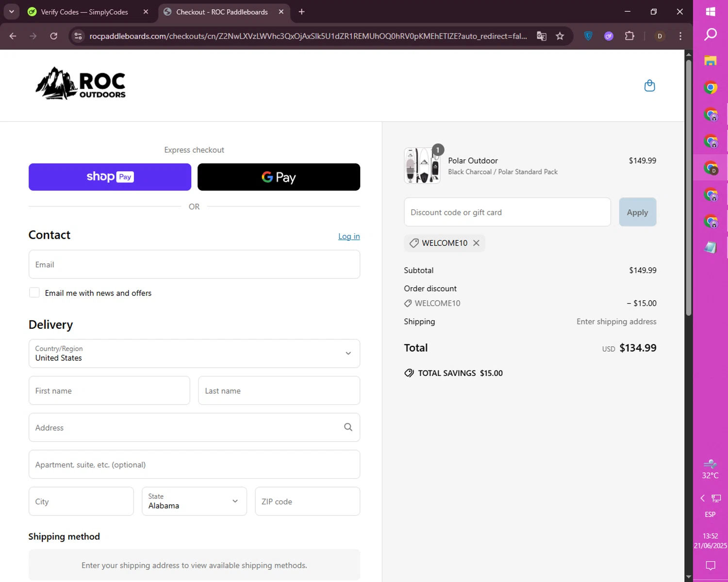Open the Country/Region dropdown
The image size is (728, 582).
tap(194, 354)
